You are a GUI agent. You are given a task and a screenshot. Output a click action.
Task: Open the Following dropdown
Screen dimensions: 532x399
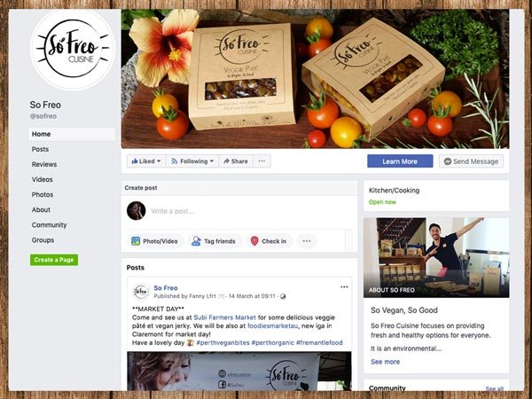click(x=192, y=161)
